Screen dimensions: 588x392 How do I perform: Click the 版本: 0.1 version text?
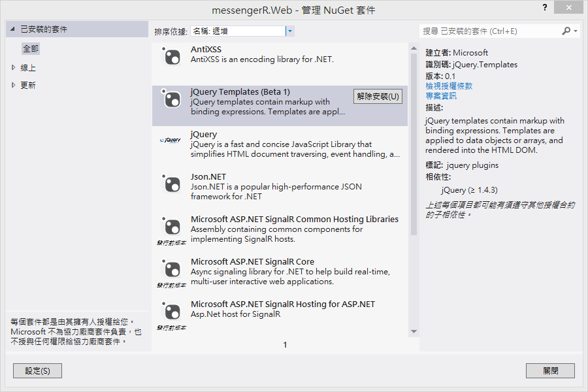pyautogui.click(x=440, y=76)
